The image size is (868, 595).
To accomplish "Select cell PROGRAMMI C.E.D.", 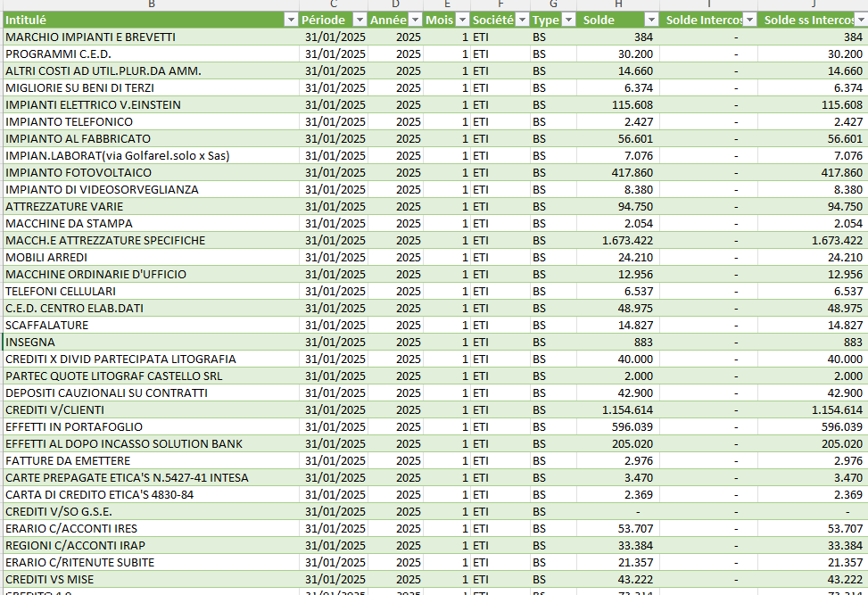I will coord(151,54).
